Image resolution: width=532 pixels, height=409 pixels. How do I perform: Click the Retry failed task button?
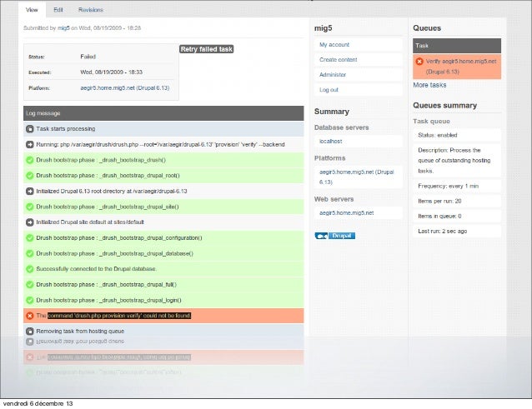click(206, 49)
